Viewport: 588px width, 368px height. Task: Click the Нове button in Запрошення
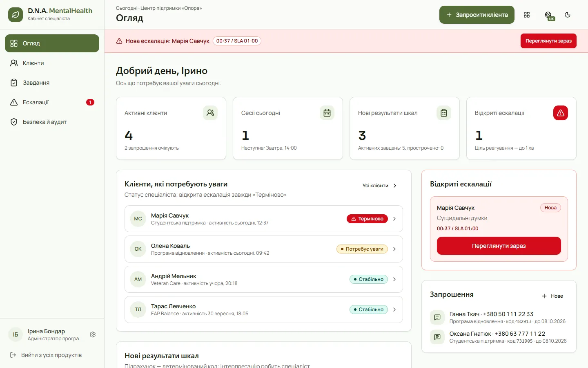click(x=552, y=296)
